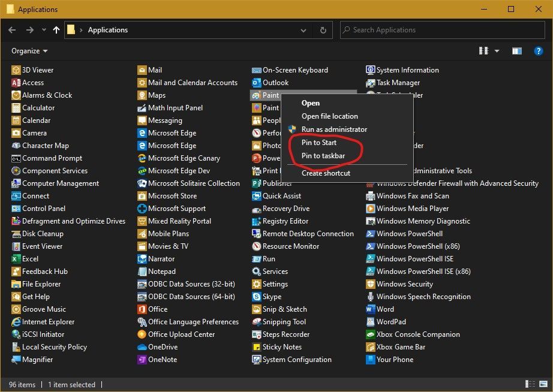Viewport: 553px width, 392px height.
Task: Click the Snipping Tool icon
Action: pyautogui.click(x=256, y=322)
